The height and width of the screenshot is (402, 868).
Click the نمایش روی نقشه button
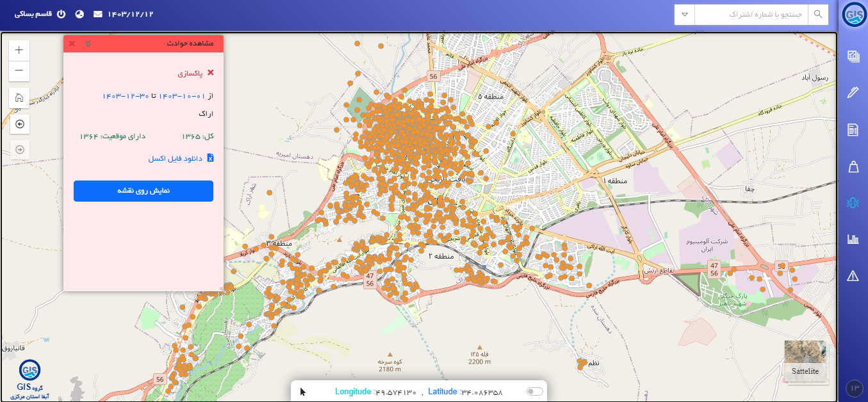143,191
